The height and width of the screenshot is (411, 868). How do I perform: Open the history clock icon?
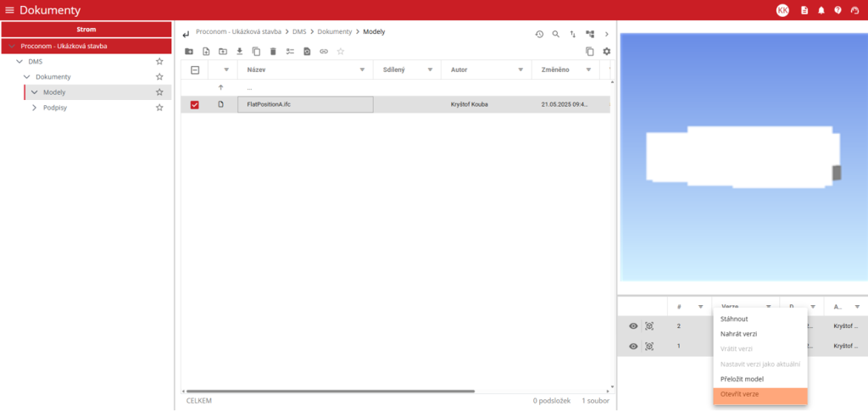[x=539, y=34]
